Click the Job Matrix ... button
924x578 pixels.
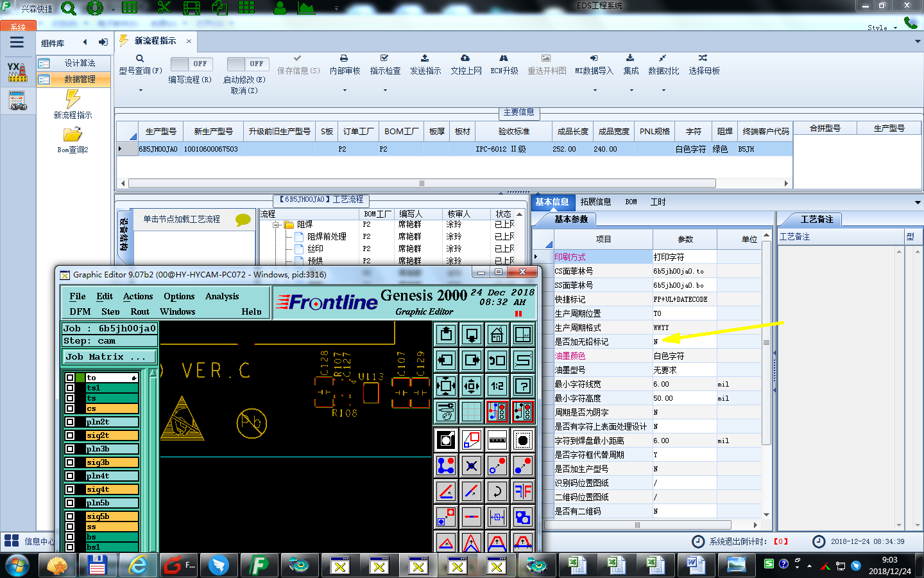coord(110,356)
